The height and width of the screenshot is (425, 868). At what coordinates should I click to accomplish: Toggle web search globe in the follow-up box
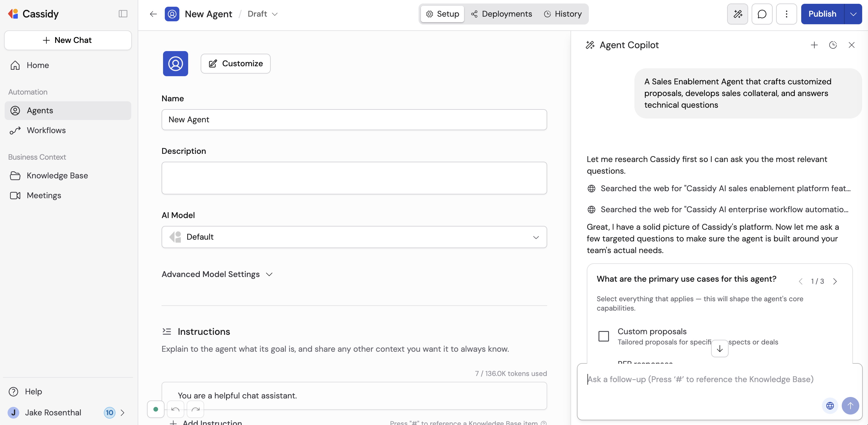pos(830,406)
